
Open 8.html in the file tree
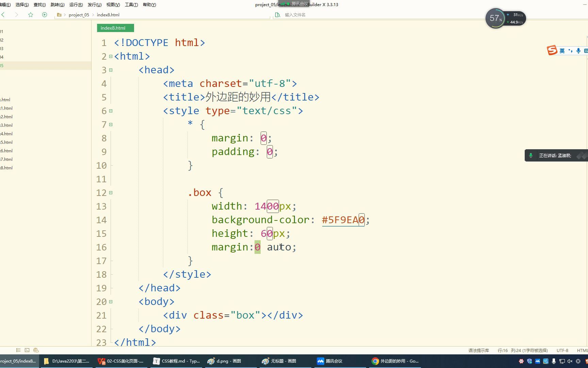(6, 168)
